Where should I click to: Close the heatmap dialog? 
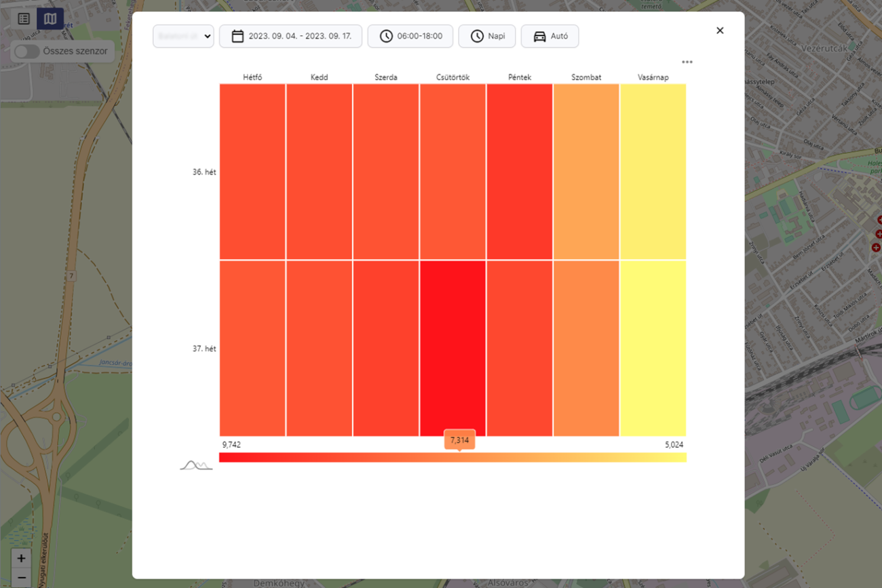pos(720,31)
